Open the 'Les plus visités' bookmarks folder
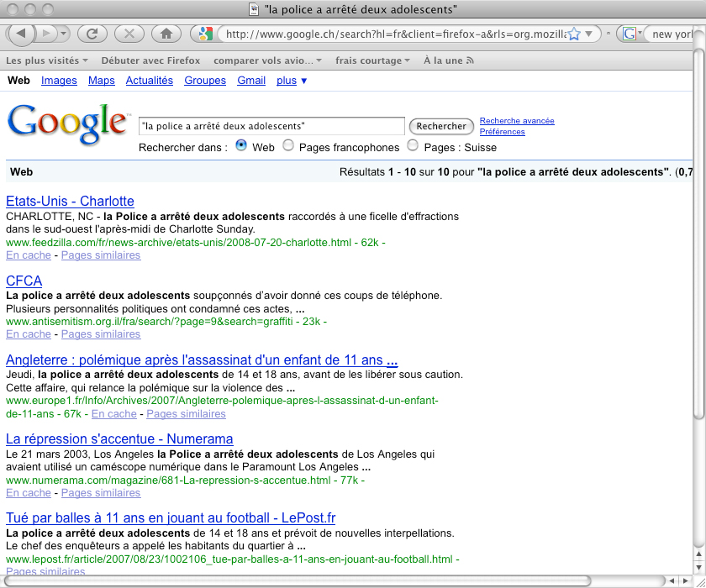The width and height of the screenshot is (706, 588). pyautogui.click(x=47, y=60)
